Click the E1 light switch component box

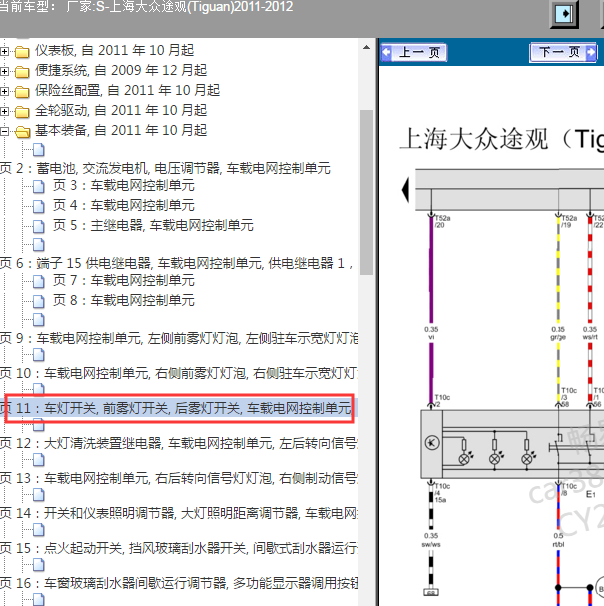pos(512,445)
